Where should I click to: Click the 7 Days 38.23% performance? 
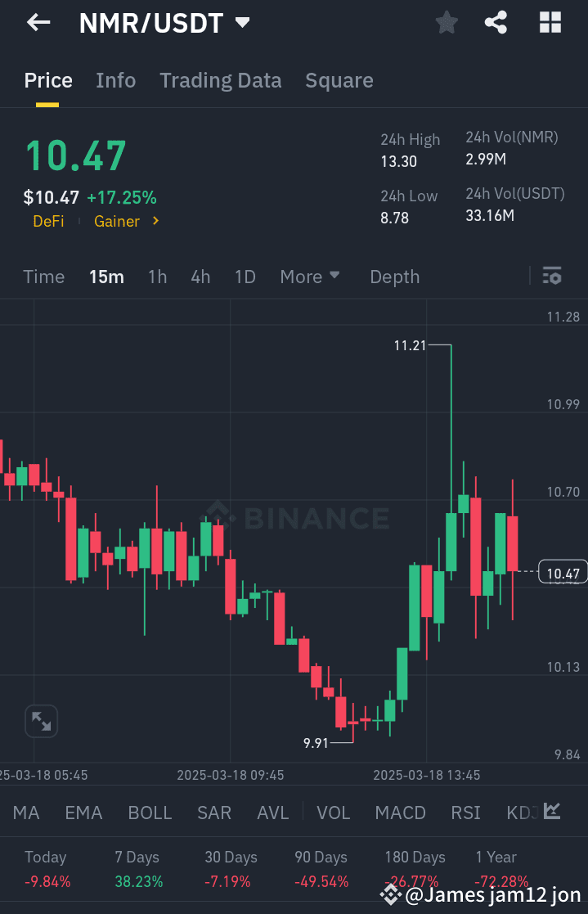point(138,869)
